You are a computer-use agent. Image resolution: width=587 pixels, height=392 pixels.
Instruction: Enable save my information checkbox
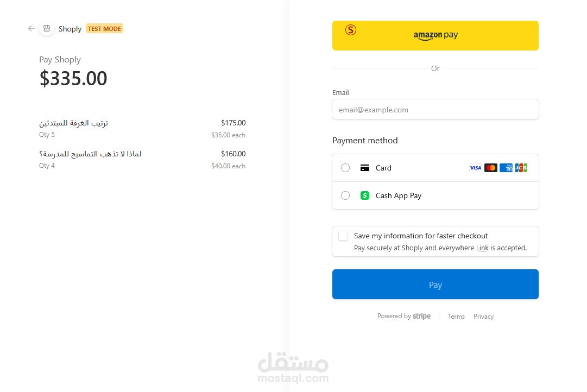(x=343, y=236)
